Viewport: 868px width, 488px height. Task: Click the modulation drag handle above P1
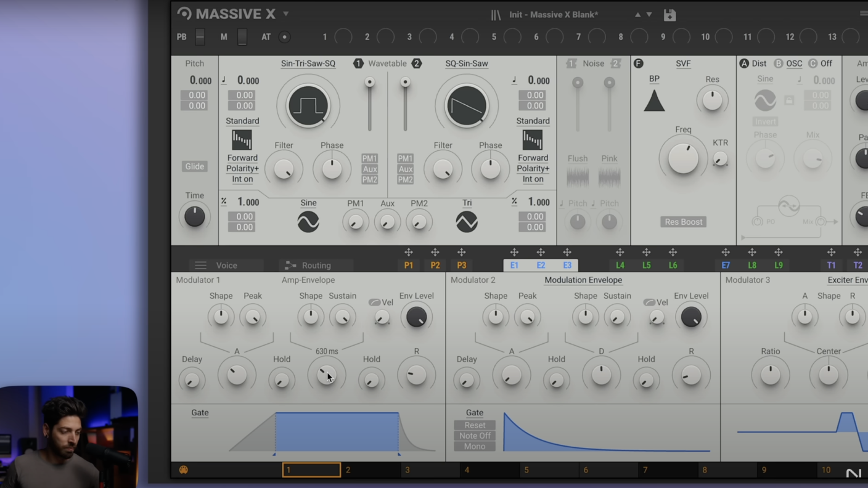[408, 252]
